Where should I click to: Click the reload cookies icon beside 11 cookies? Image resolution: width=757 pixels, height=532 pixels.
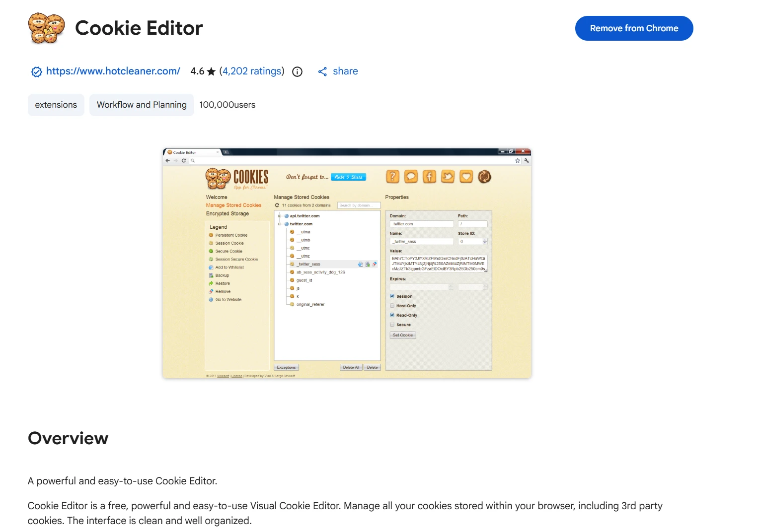click(277, 205)
